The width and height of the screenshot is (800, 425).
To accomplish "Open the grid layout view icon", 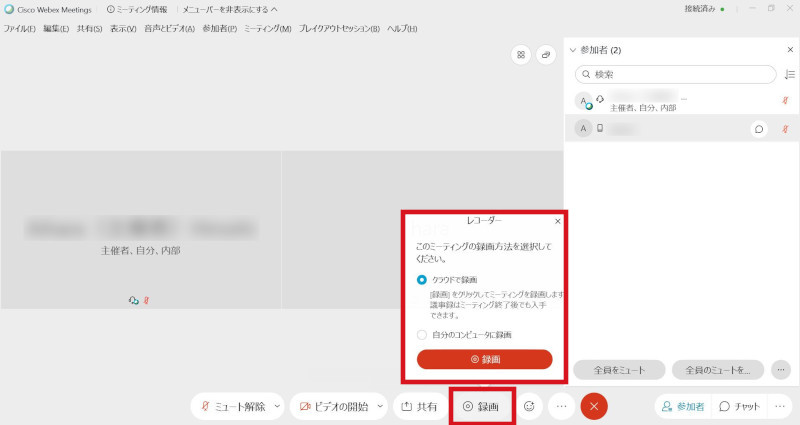I will (520, 55).
